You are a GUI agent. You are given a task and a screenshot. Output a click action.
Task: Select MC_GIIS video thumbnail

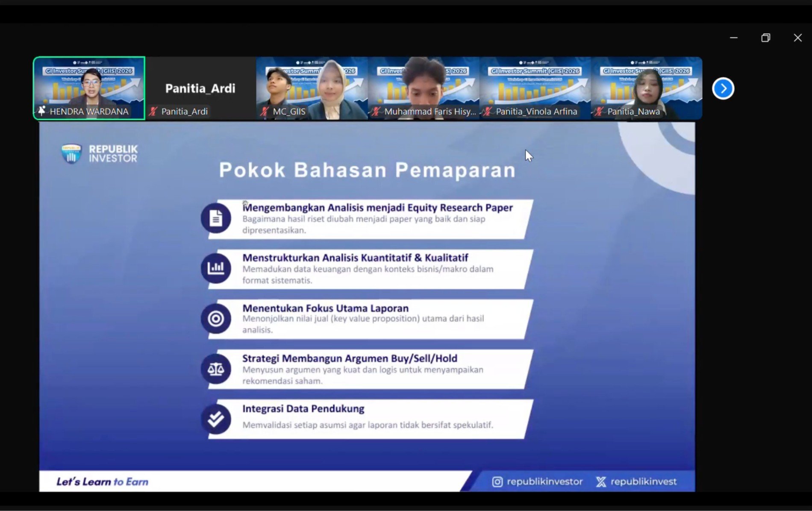click(x=312, y=88)
